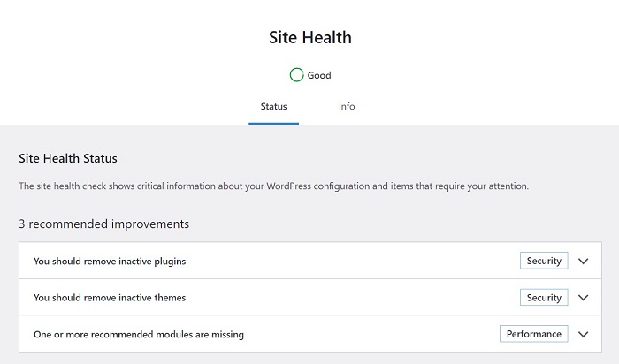Viewport: 619px width, 364px height.
Task: Click the green Good status circle icon
Action: [x=296, y=75]
